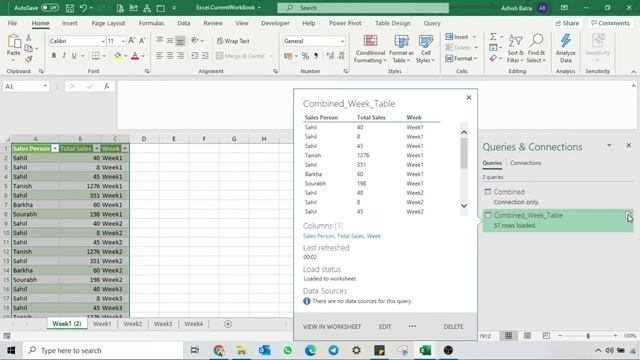Open Week column filter dropdown
The height and width of the screenshot is (360, 640).
click(125, 149)
